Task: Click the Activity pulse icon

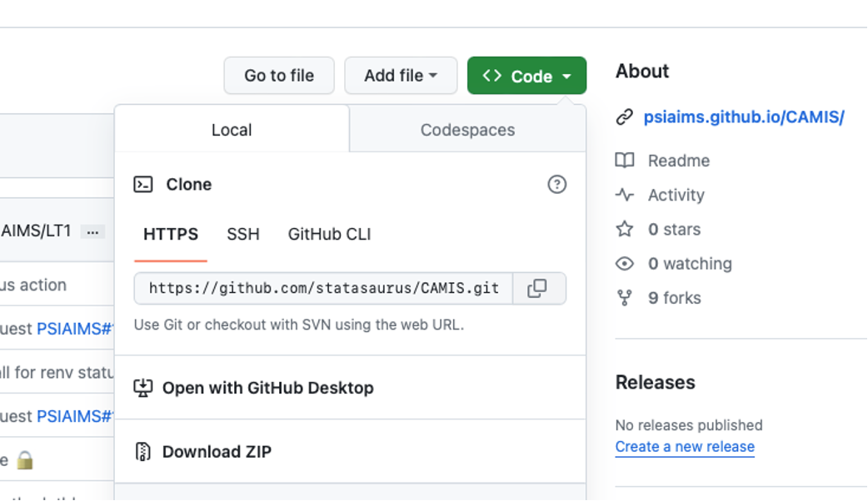Action: pyautogui.click(x=624, y=195)
